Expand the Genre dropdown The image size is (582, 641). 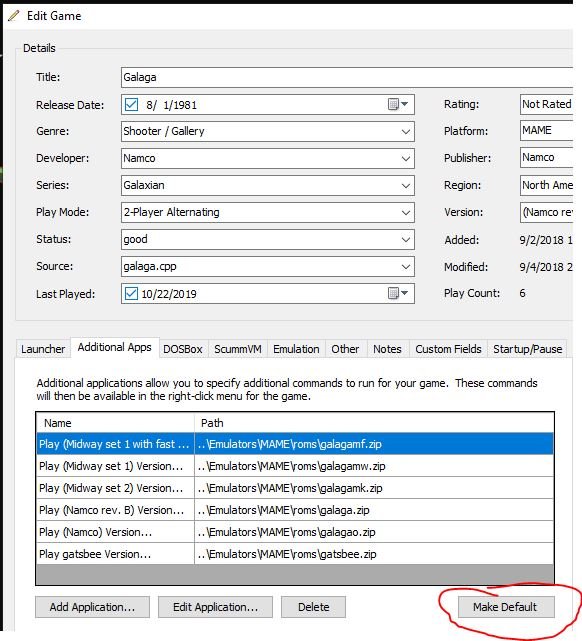[x=405, y=132]
